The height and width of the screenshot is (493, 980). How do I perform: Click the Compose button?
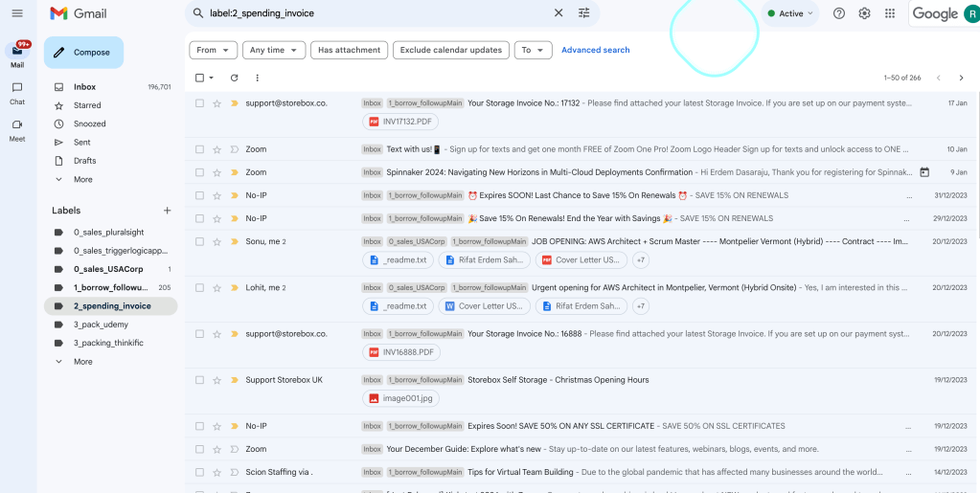(x=83, y=53)
